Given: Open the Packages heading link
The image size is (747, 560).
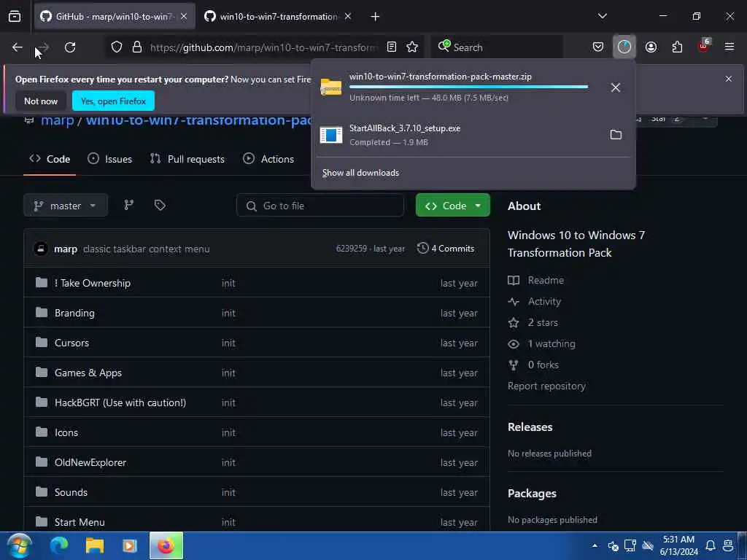Looking at the screenshot, I should [532, 494].
